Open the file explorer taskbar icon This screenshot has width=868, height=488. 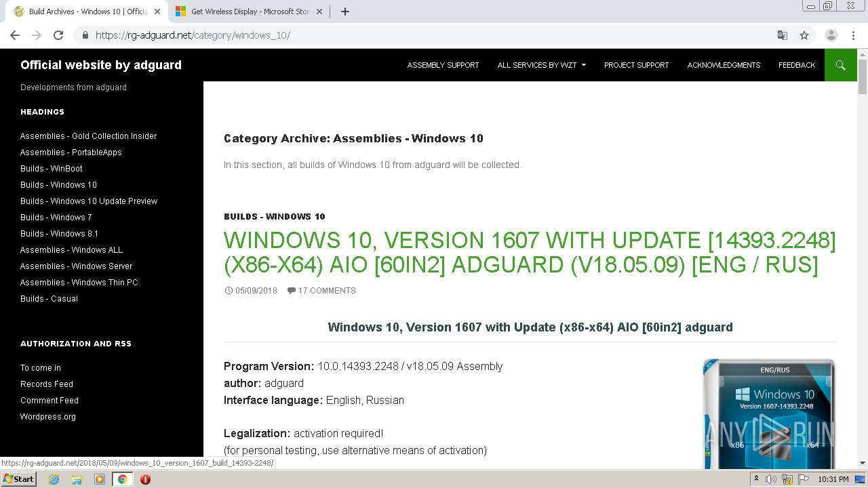click(77, 479)
